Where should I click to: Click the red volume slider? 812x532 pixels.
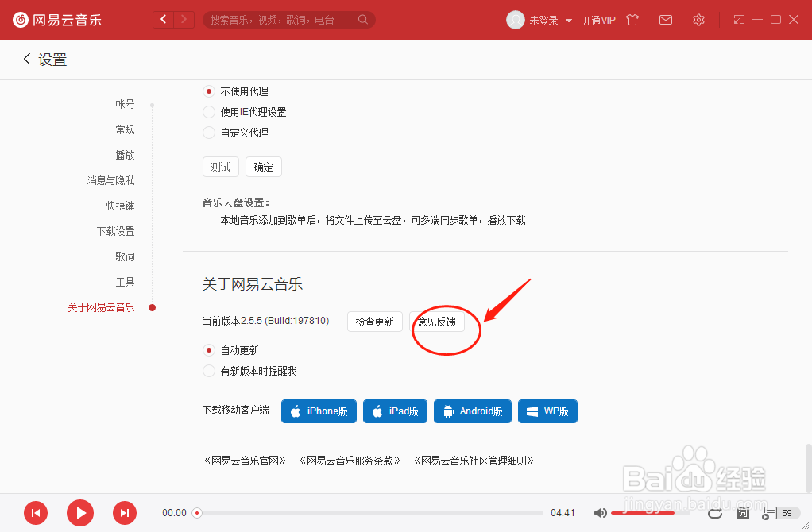click(x=643, y=513)
